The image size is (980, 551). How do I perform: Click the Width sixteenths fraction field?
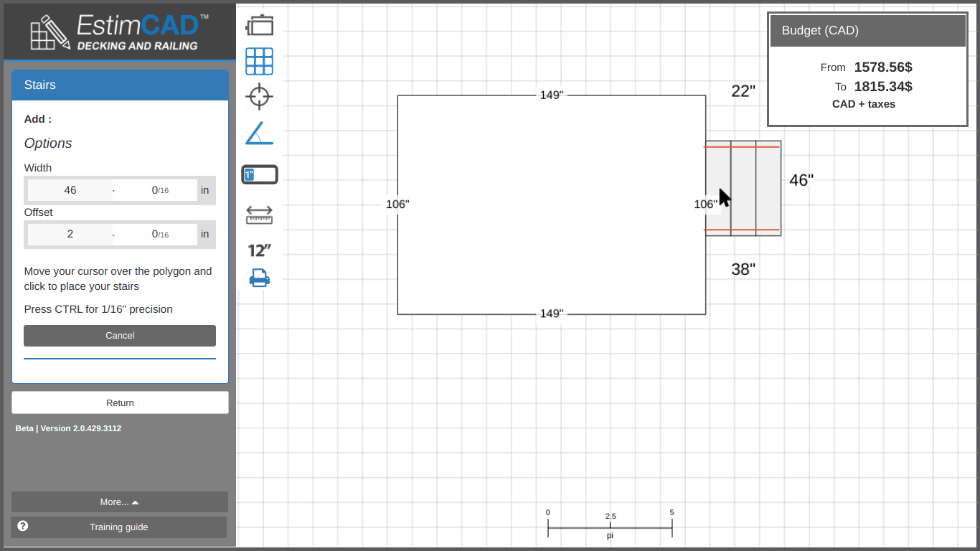154,190
